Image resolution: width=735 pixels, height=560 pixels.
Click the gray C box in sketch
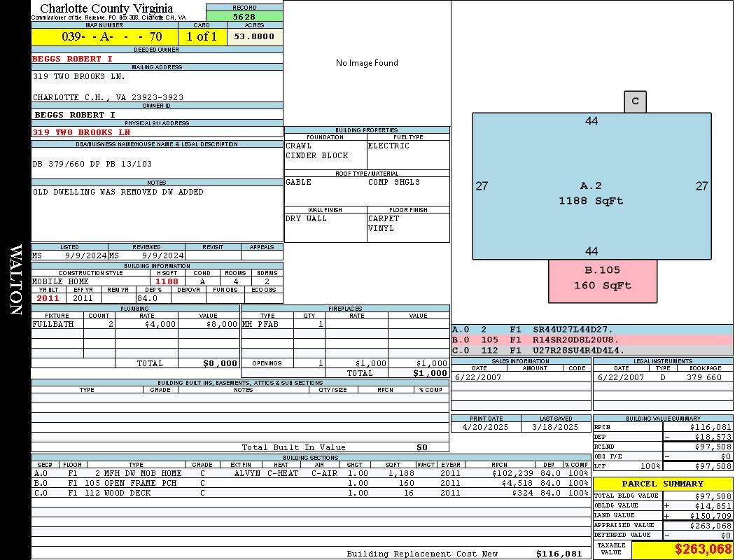[635, 101]
